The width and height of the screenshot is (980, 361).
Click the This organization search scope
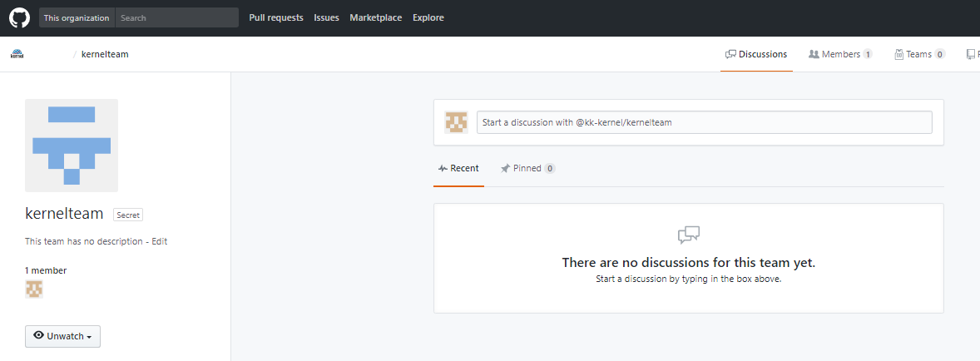coord(77,17)
